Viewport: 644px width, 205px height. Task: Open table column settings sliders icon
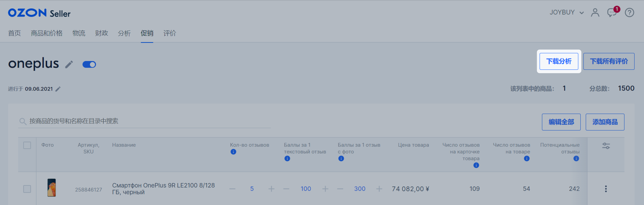tap(606, 146)
